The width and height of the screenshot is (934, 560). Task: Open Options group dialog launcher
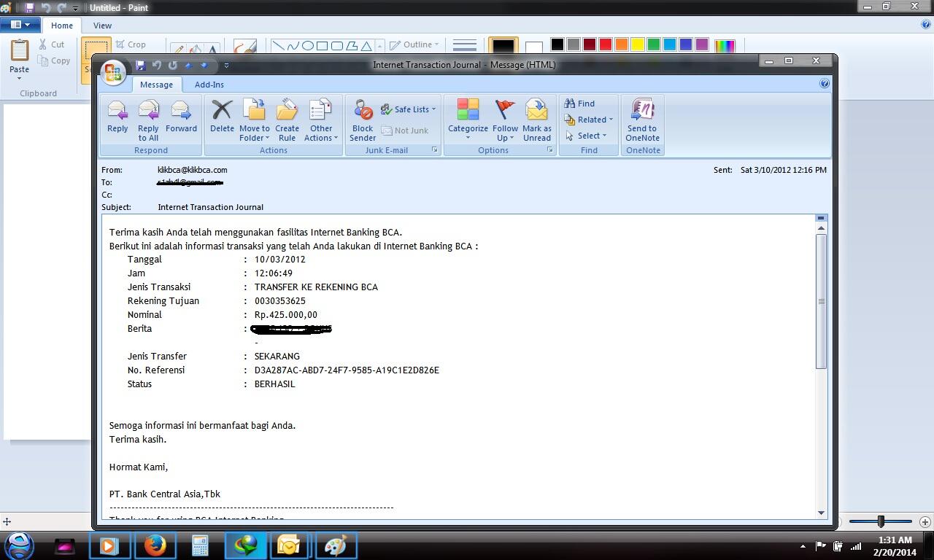pos(550,150)
